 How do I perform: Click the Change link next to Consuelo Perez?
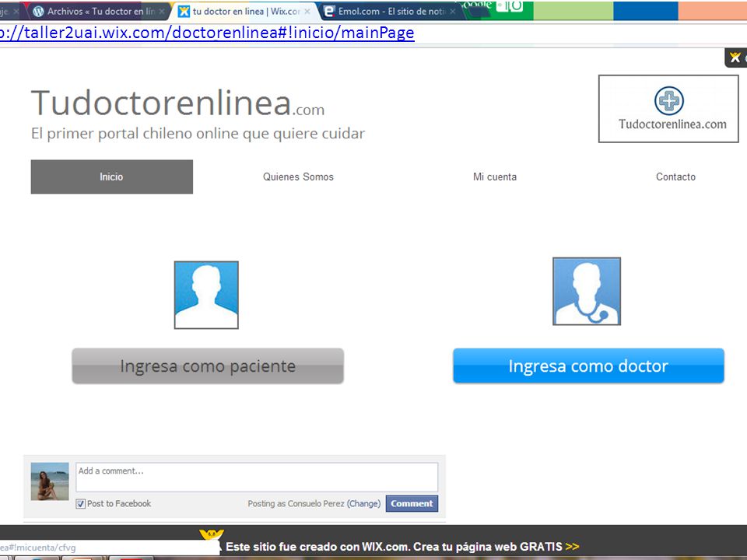point(364,503)
